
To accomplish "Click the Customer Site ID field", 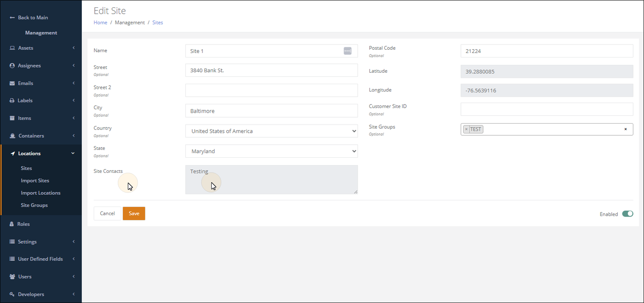I will (x=547, y=109).
